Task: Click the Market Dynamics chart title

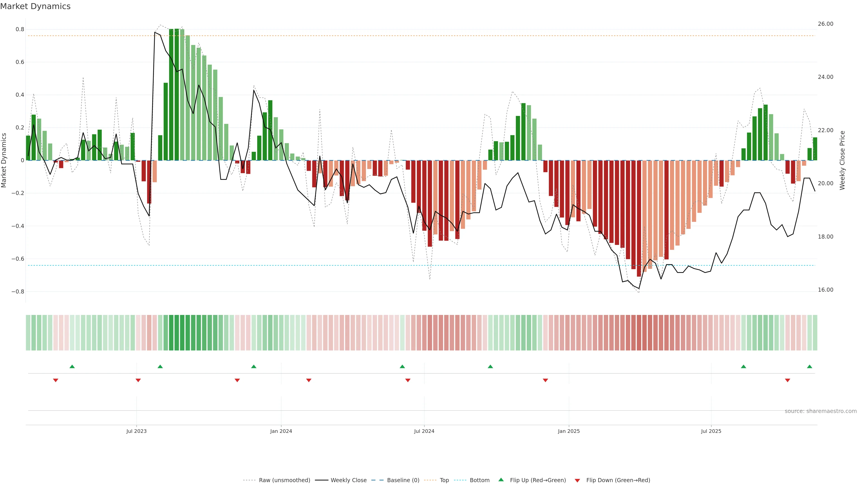Action: point(35,6)
